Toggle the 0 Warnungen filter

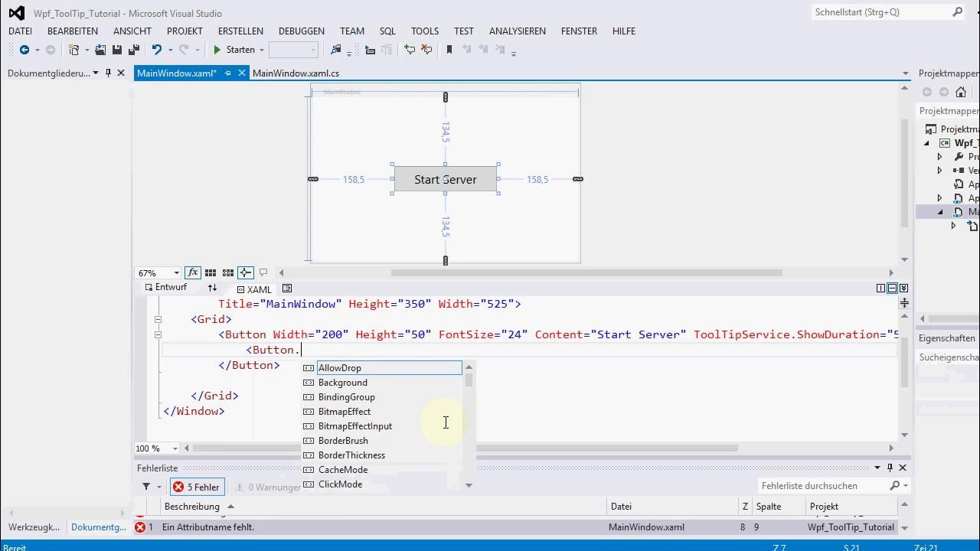tap(269, 487)
